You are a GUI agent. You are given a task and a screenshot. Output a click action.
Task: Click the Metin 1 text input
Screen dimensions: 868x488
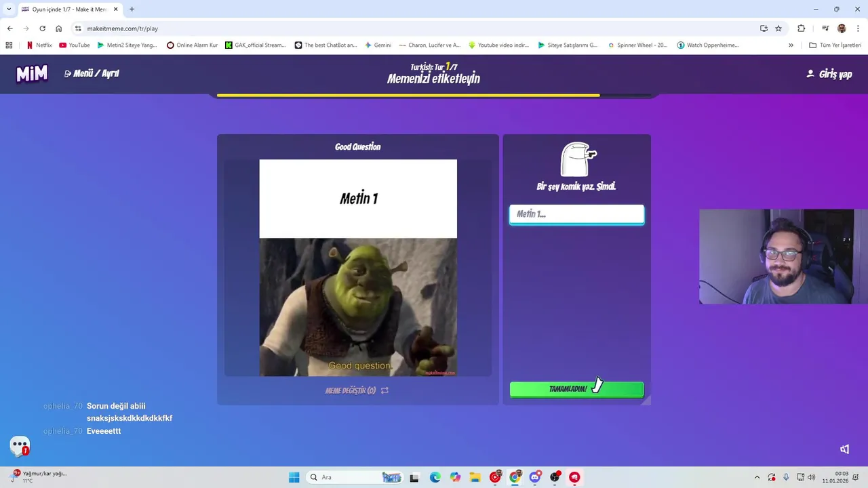(576, 214)
